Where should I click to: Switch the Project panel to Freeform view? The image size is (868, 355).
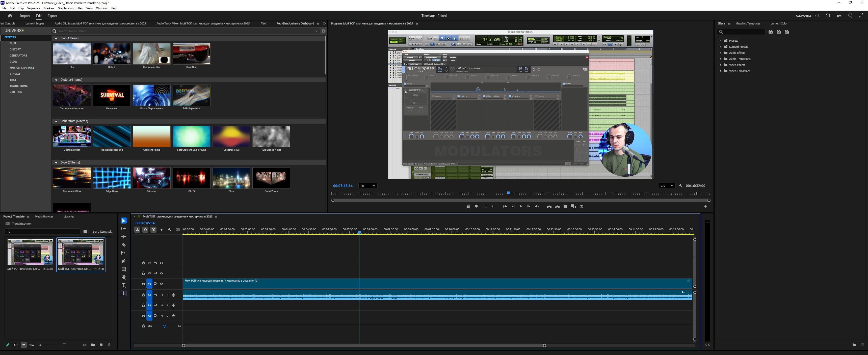point(32,345)
